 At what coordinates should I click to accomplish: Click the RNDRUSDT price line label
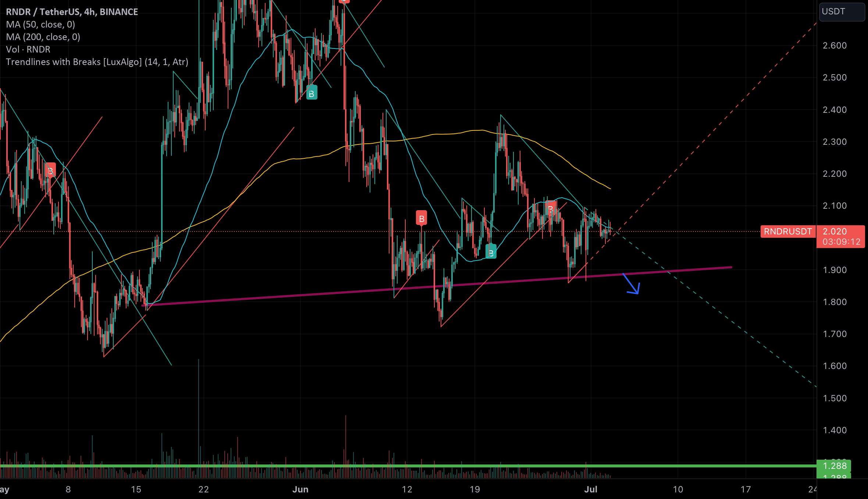(x=788, y=231)
